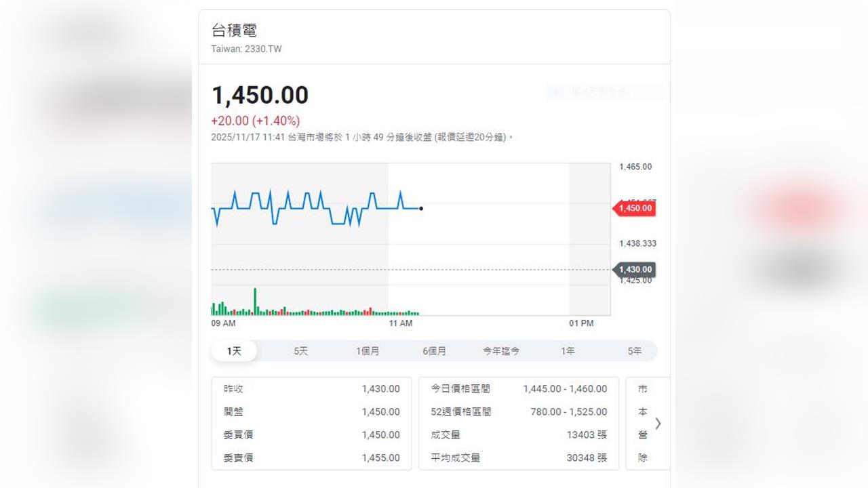View the 今年迄今 year-to-date chart

500,351
